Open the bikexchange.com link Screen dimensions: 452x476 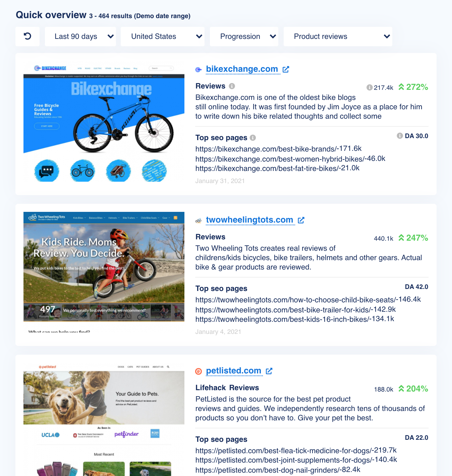click(242, 69)
